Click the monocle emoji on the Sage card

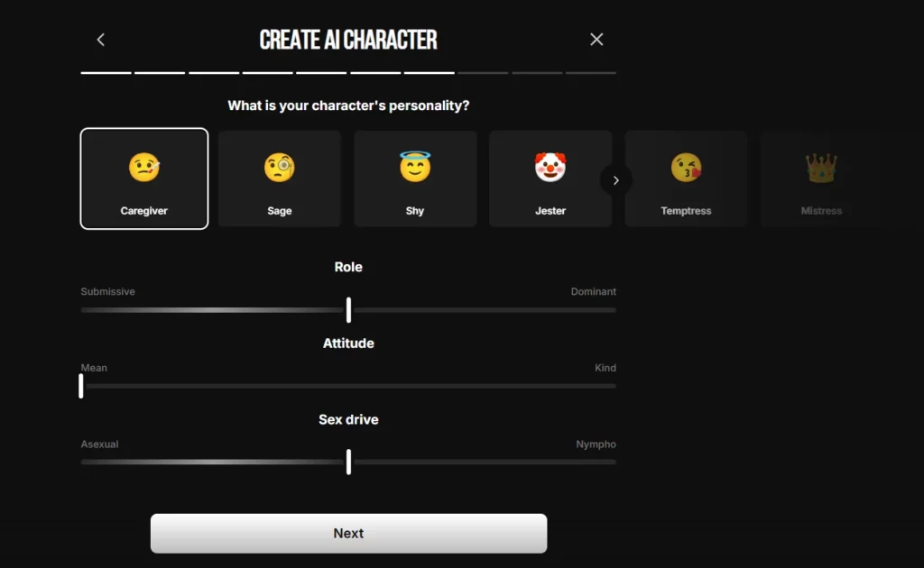279,168
